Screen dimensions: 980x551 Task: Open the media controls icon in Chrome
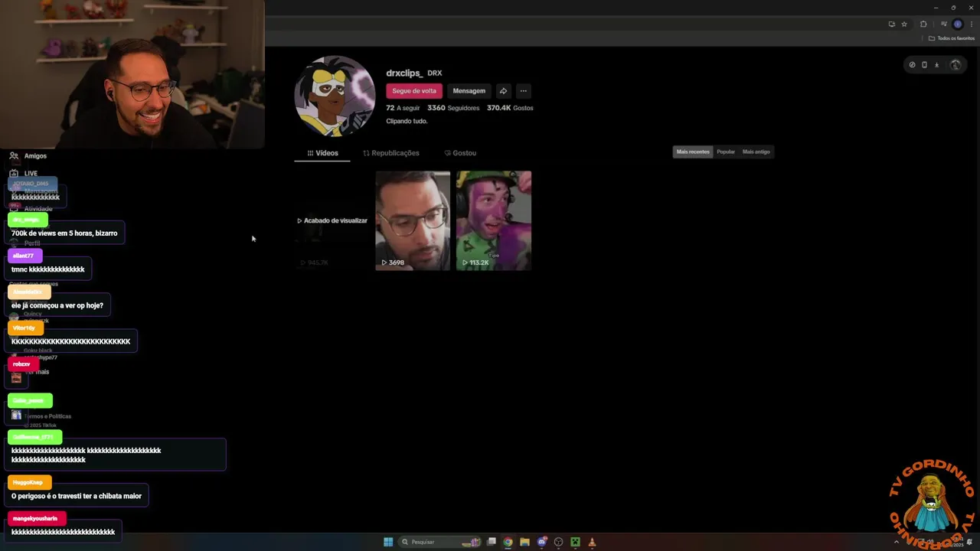pos(944,24)
